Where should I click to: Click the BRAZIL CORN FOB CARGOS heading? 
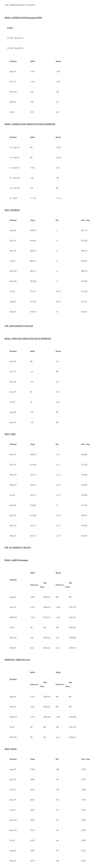pyautogui.click(x=28, y=338)
